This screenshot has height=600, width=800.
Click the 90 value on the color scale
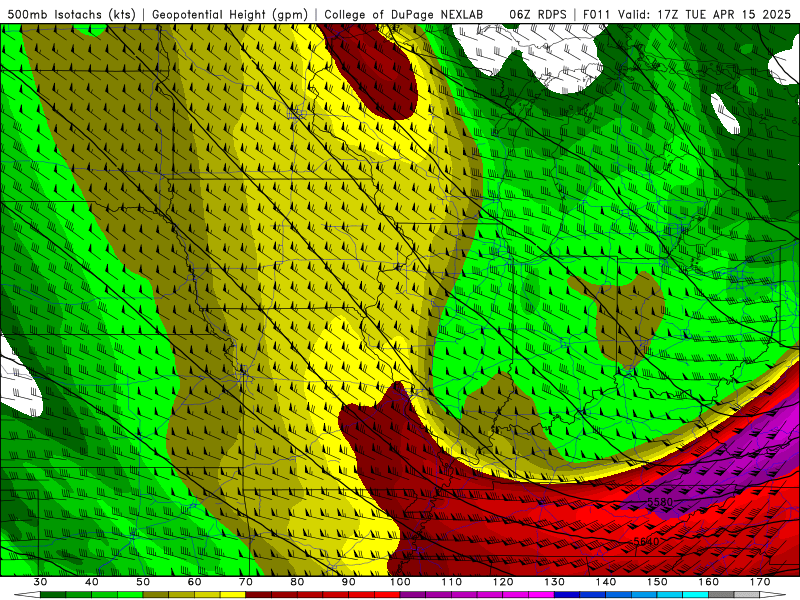[349, 582]
